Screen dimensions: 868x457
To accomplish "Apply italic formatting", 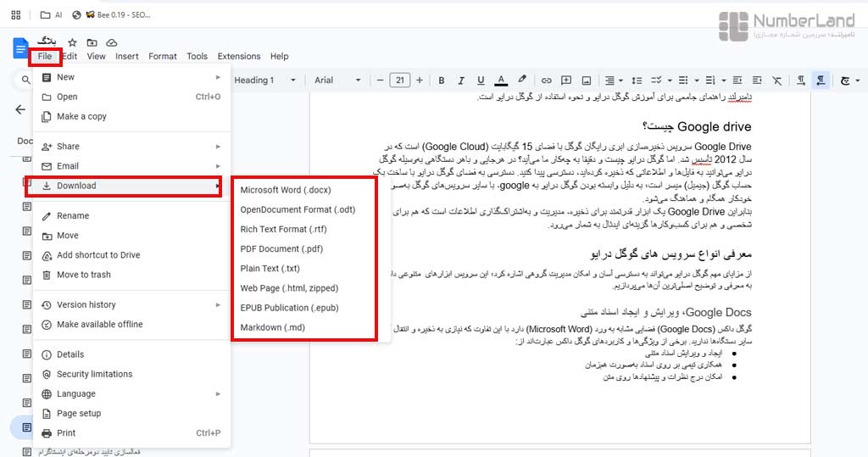I will 460,81.
